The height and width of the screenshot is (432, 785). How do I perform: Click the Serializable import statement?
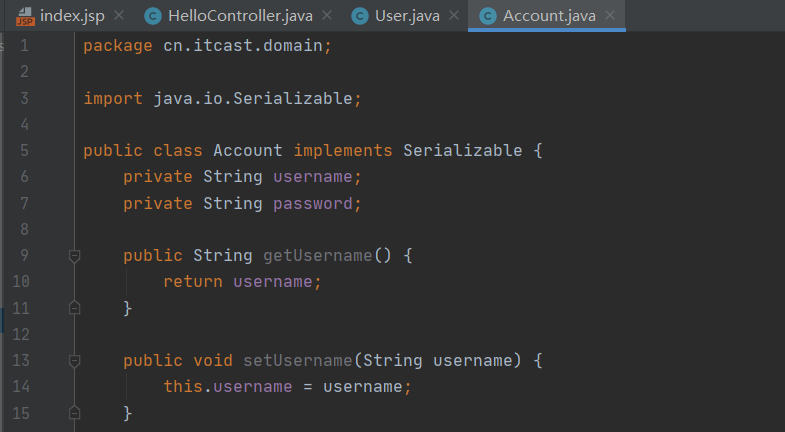coord(222,99)
